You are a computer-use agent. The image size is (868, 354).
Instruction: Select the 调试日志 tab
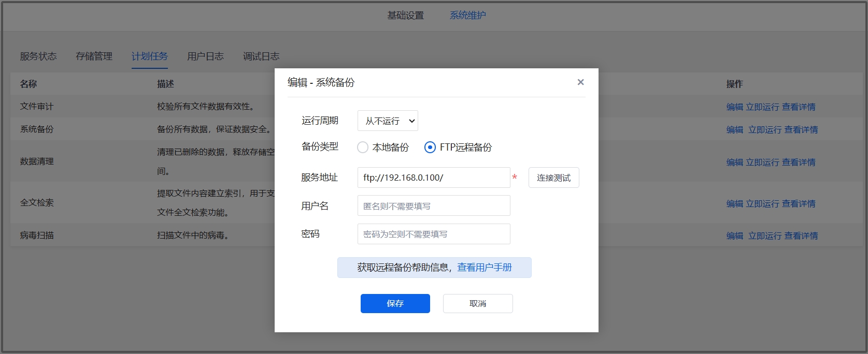pyautogui.click(x=261, y=56)
